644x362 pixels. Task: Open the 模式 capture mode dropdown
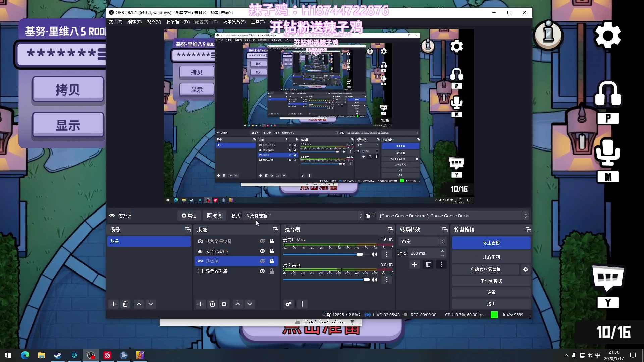click(303, 216)
